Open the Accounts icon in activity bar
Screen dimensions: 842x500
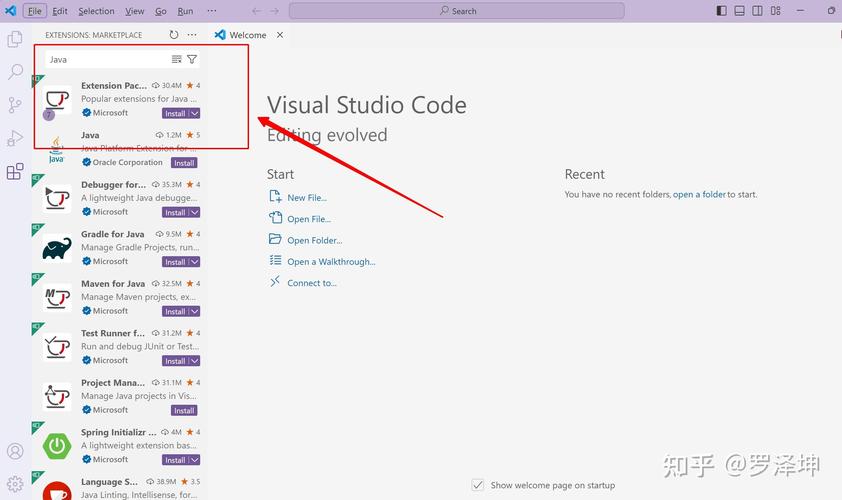point(15,452)
